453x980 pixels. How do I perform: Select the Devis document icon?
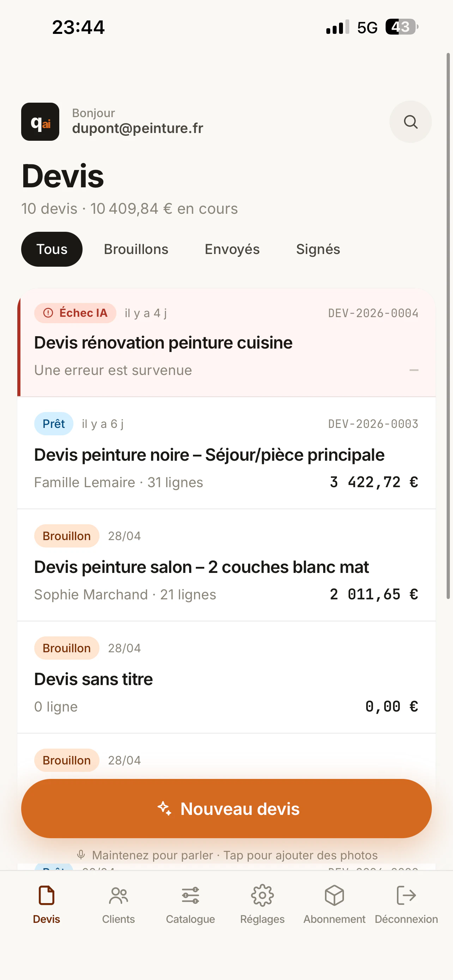[47, 895]
